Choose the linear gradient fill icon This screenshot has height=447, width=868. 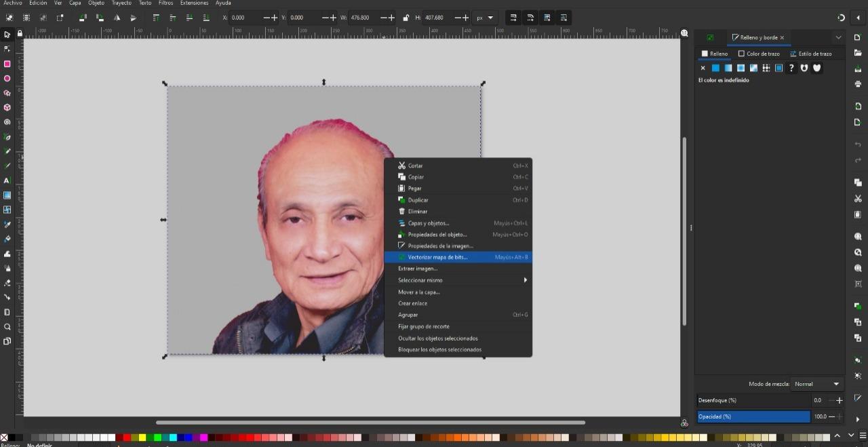pyautogui.click(x=728, y=68)
